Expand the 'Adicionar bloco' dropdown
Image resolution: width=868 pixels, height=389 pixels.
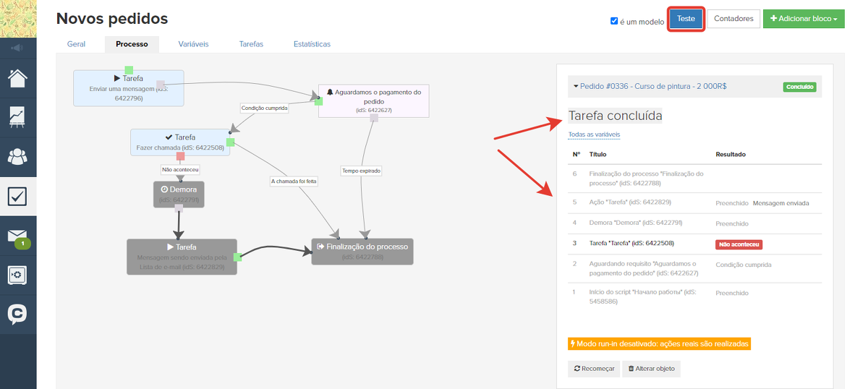tap(804, 19)
